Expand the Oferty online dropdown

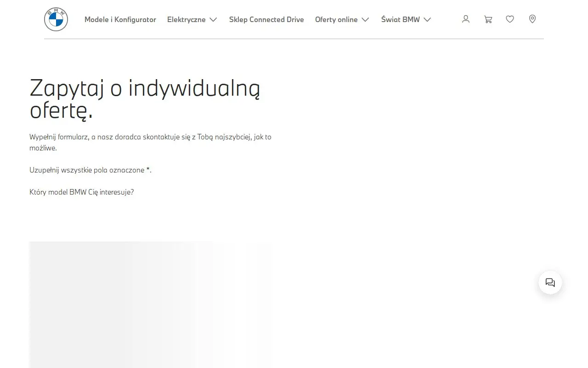pyautogui.click(x=342, y=19)
